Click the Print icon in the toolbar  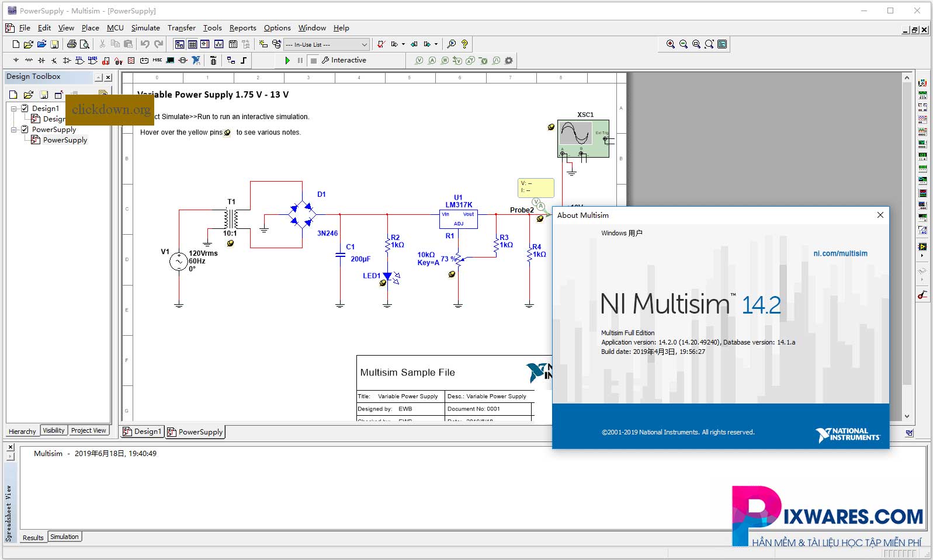point(71,44)
